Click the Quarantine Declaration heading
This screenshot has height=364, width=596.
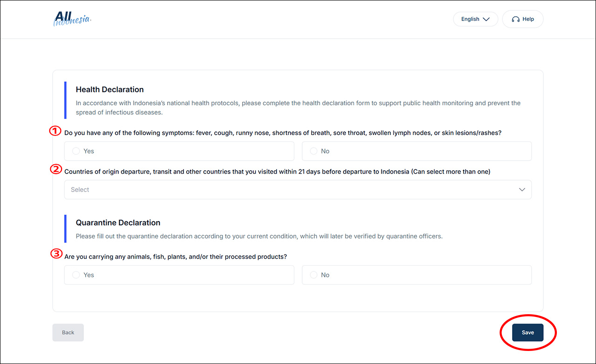coord(118,222)
